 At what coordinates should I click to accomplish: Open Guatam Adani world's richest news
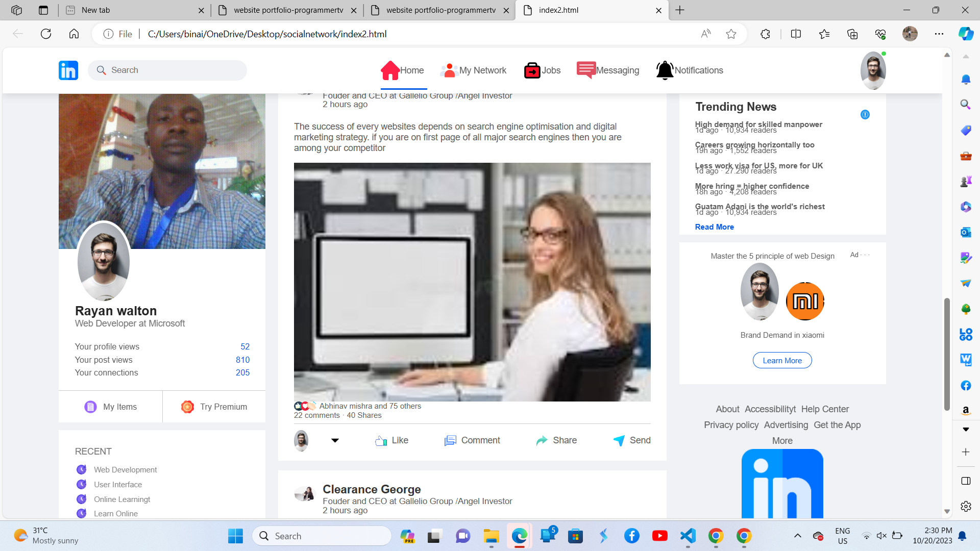tap(759, 207)
